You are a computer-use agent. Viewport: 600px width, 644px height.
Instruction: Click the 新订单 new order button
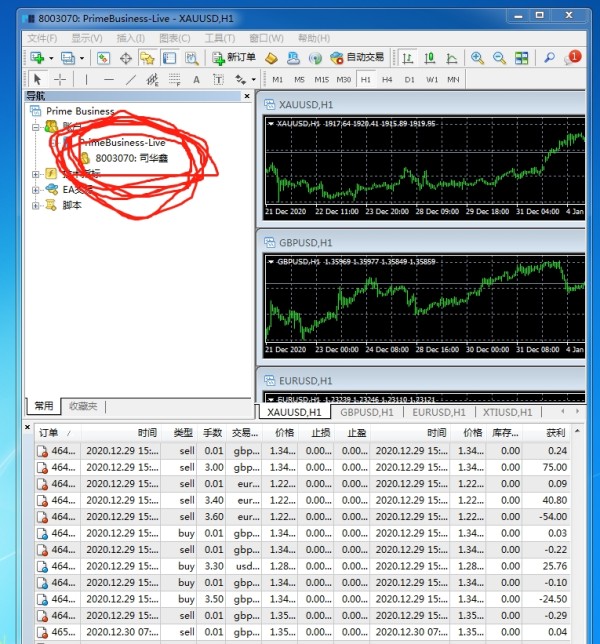coord(234,58)
